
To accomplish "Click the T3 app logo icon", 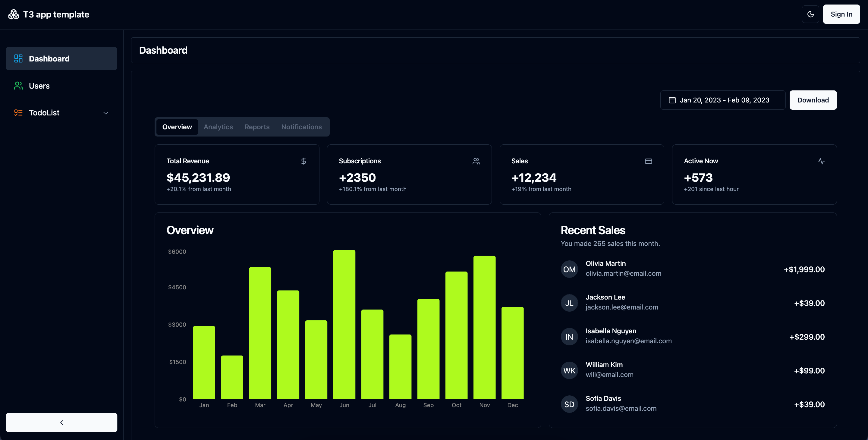I will pos(14,14).
